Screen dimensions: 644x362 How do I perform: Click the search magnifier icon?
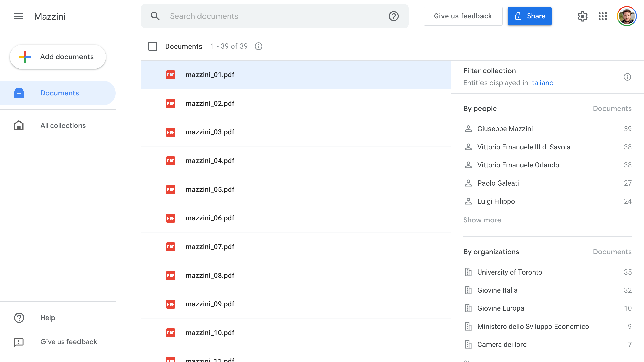point(155,16)
